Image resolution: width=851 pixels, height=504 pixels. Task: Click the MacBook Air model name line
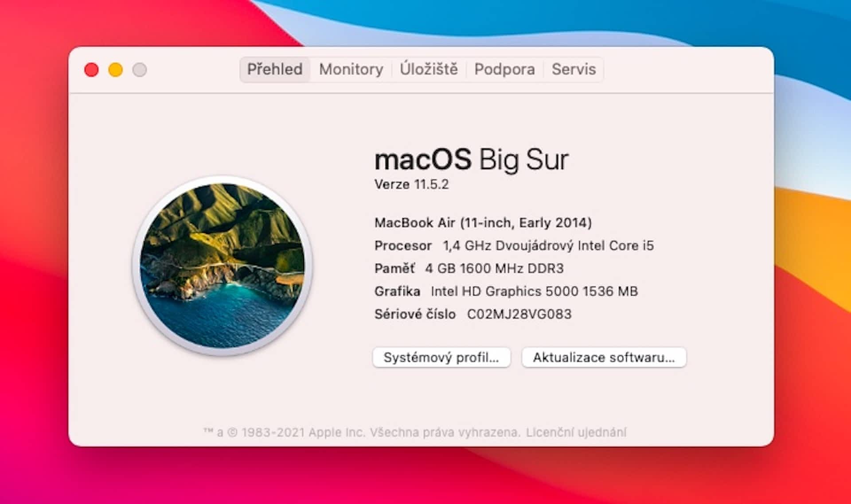(483, 222)
